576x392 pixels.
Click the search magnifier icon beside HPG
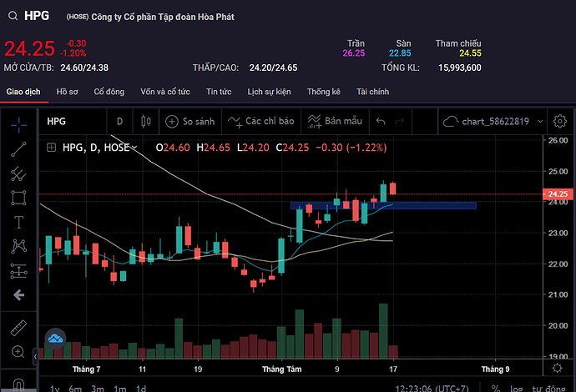pyautogui.click(x=13, y=16)
